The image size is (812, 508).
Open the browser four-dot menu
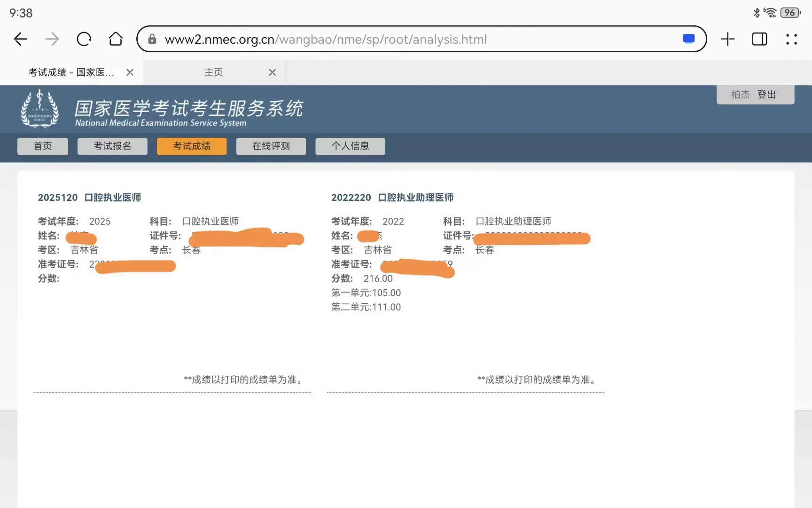tap(791, 39)
